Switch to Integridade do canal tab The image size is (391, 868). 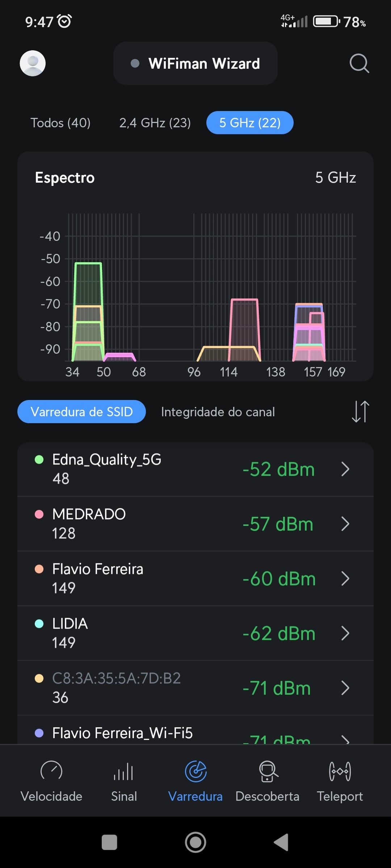(218, 412)
